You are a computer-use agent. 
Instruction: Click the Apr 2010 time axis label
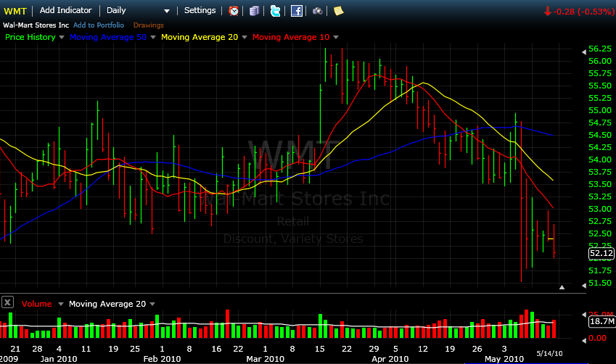[390, 359]
